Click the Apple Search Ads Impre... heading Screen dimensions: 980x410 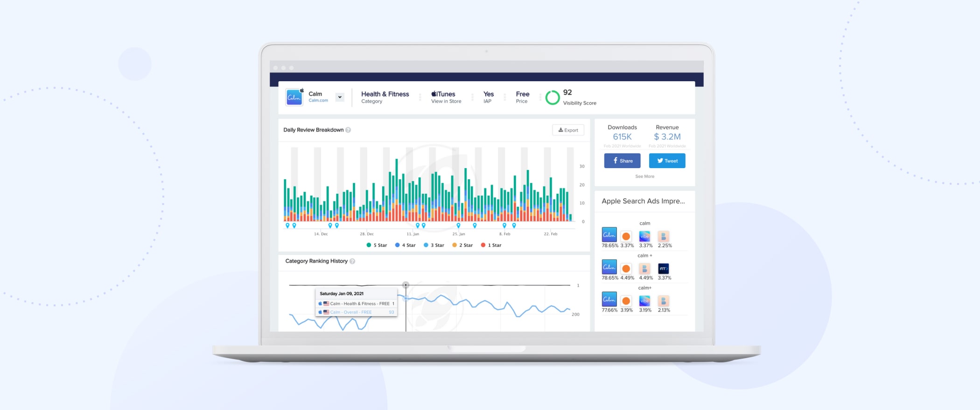tap(643, 201)
